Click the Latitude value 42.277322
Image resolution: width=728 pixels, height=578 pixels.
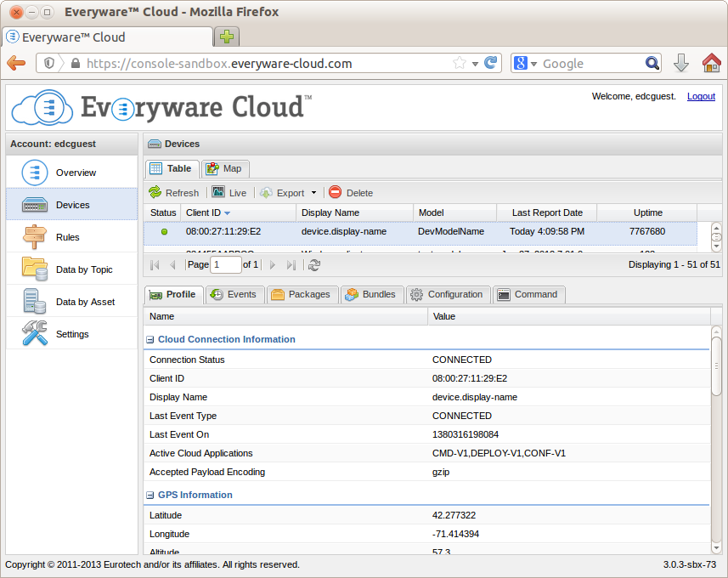[454, 515]
